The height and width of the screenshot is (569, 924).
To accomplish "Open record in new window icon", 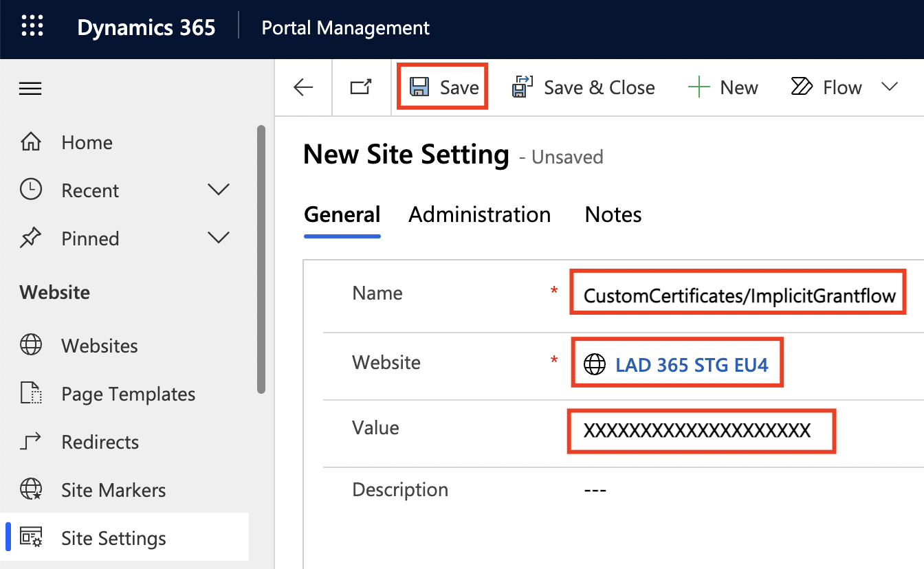I will [x=361, y=87].
